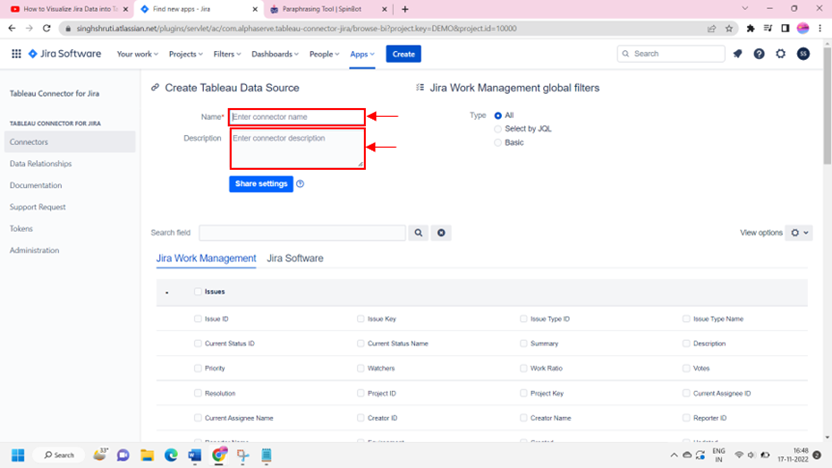Check the Issue Key field
832x468 pixels.
point(361,319)
